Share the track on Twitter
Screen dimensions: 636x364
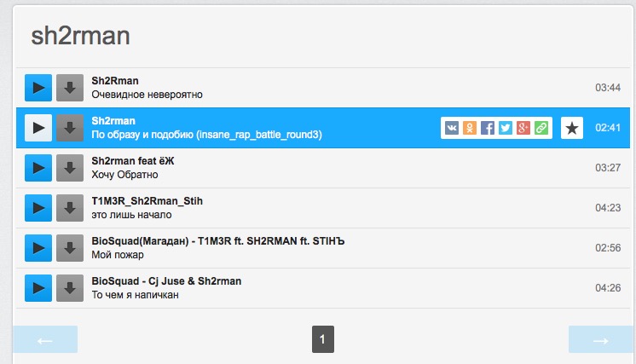click(x=506, y=128)
